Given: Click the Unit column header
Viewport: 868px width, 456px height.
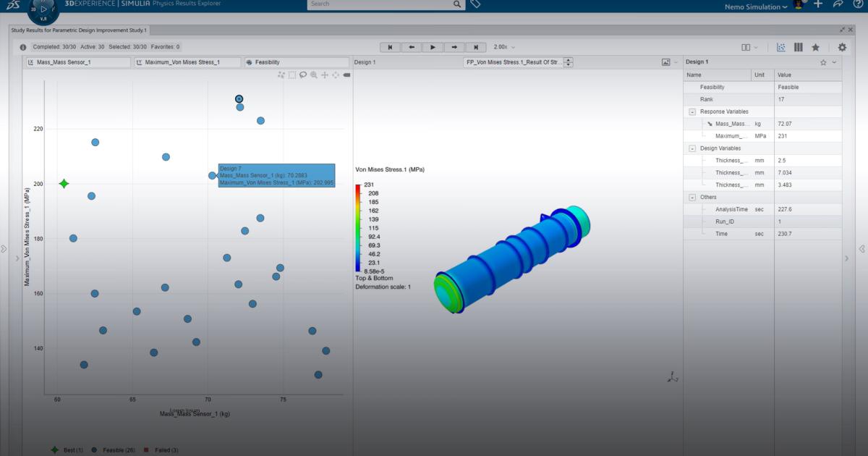Looking at the screenshot, I should click(x=763, y=75).
